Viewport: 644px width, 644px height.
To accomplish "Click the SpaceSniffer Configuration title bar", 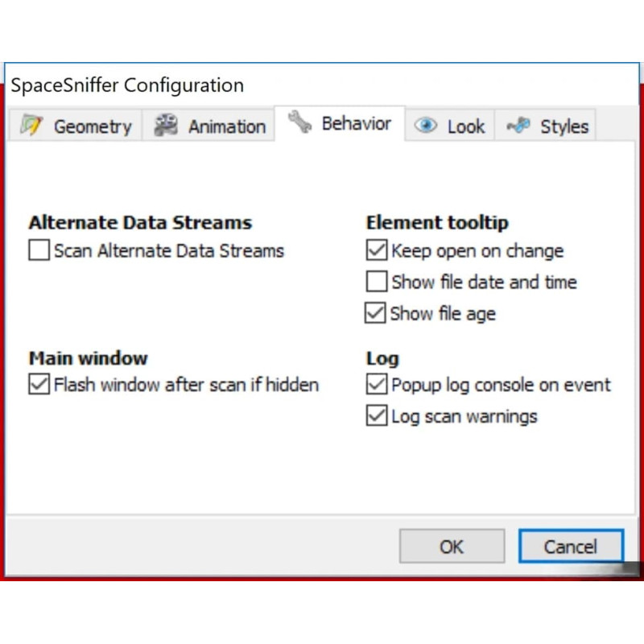I will 322,85.
